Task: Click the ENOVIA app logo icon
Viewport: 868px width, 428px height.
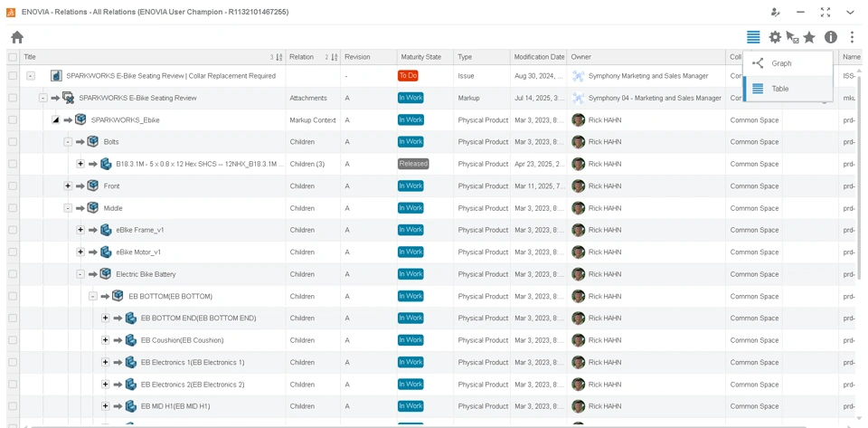Action: pyautogui.click(x=11, y=12)
